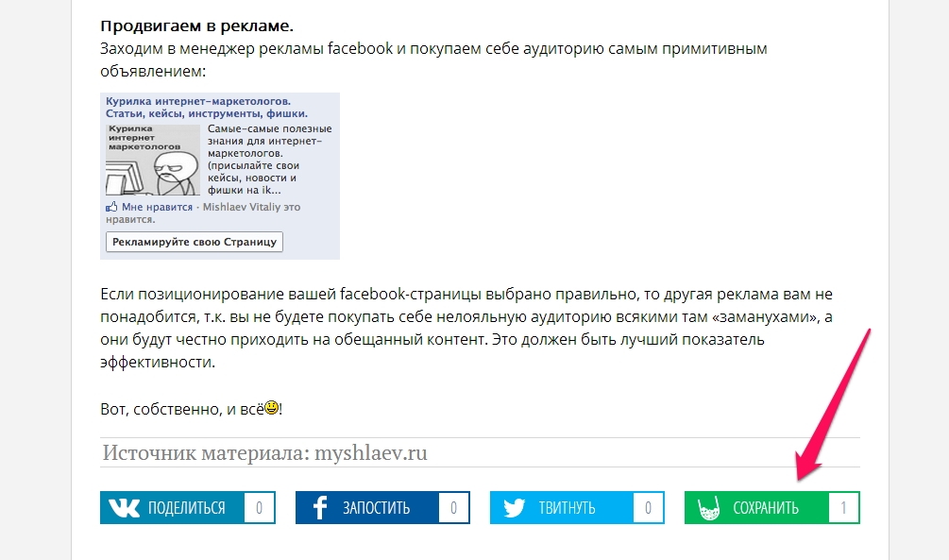949x560 pixels.
Task: Click the Facebook 'f' logo icon
Action: (x=319, y=508)
